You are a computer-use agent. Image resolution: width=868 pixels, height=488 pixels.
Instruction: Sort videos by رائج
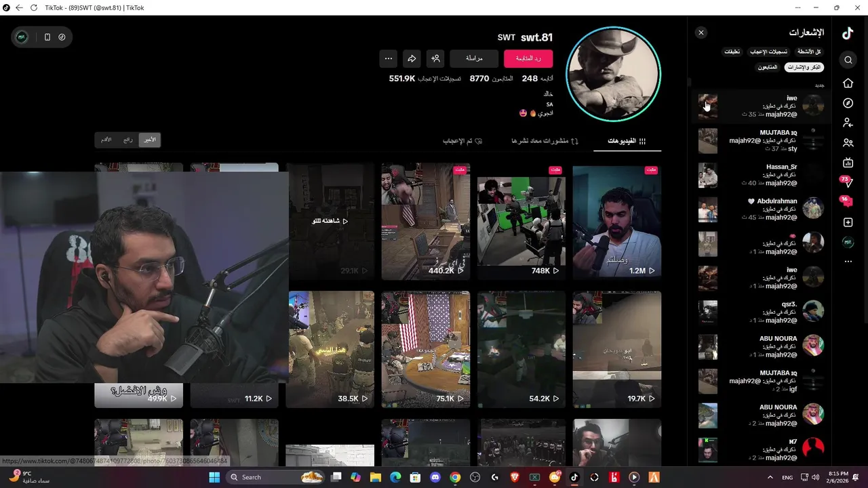tap(127, 140)
